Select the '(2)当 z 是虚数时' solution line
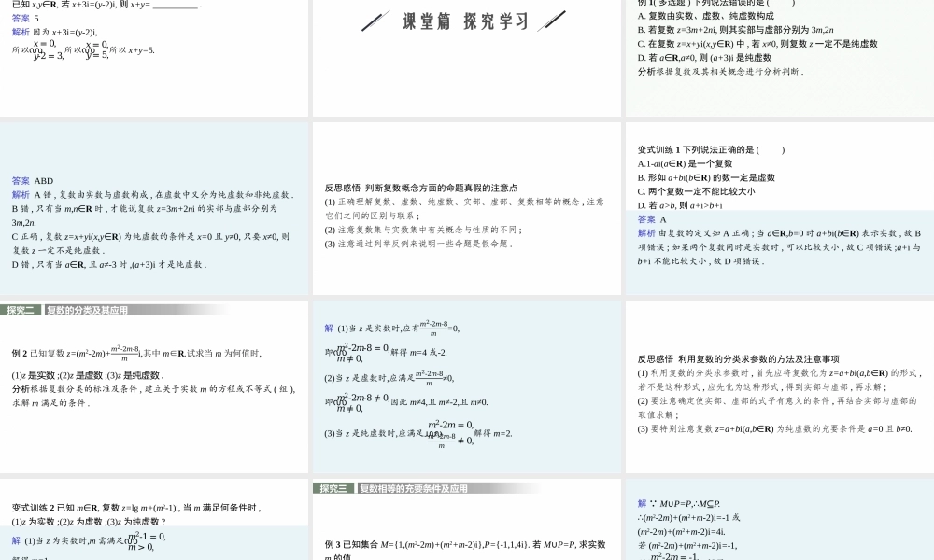The image size is (934, 560). (390, 378)
